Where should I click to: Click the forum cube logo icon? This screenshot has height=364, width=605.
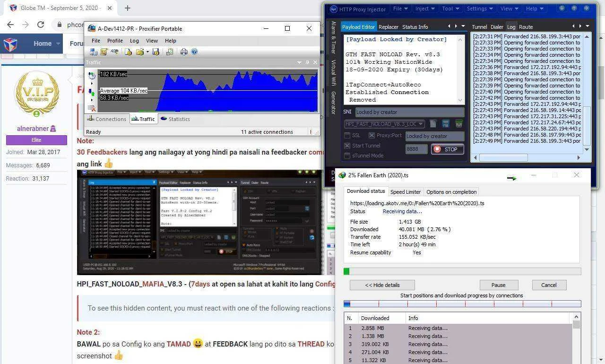(10, 44)
